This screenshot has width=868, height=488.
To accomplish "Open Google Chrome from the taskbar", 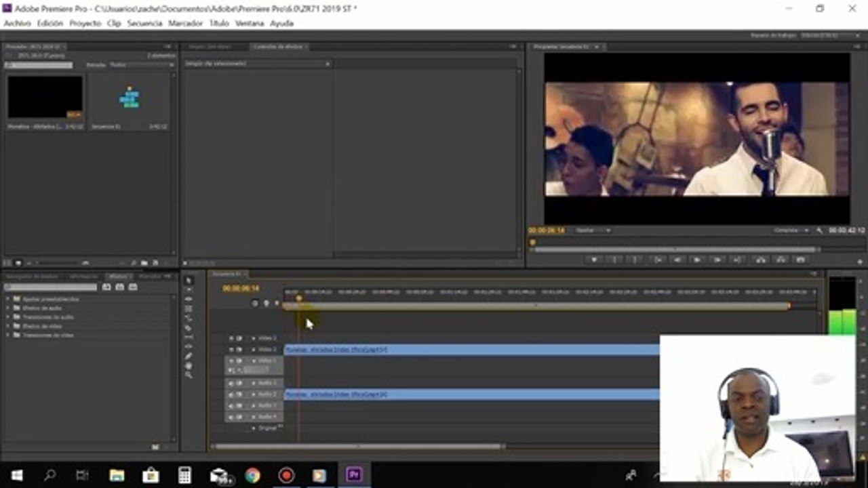I will pyautogui.click(x=252, y=475).
